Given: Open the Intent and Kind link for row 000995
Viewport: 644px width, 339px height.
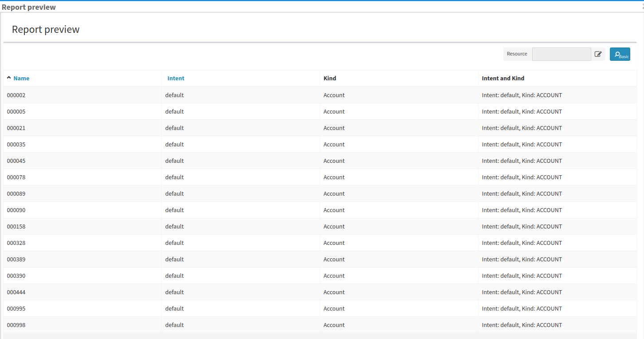Looking at the screenshot, I should [x=522, y=308].
